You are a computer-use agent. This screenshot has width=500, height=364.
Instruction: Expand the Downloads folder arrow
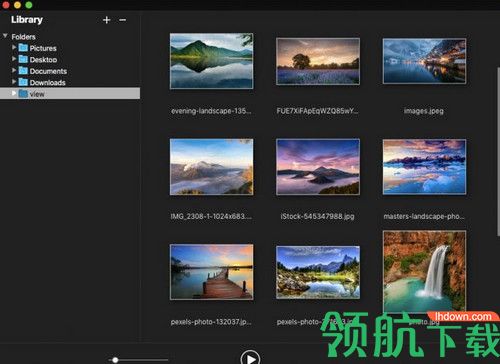pos(14,82)
